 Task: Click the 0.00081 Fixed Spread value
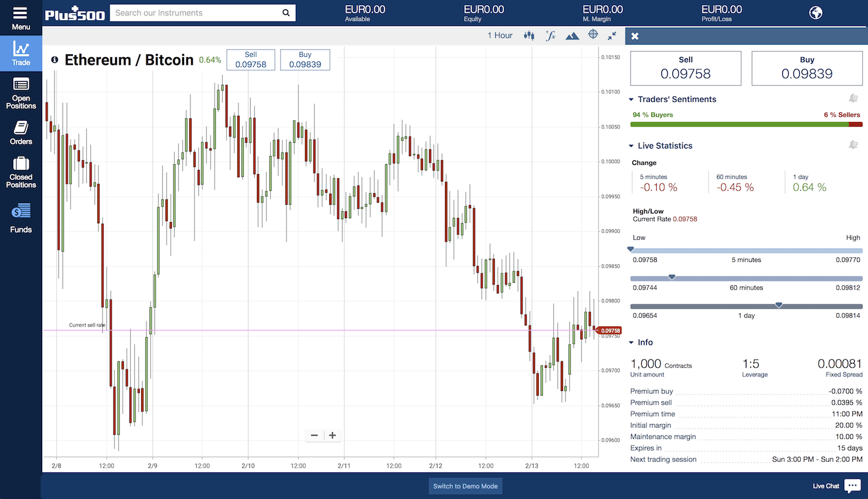pos(840,364)
